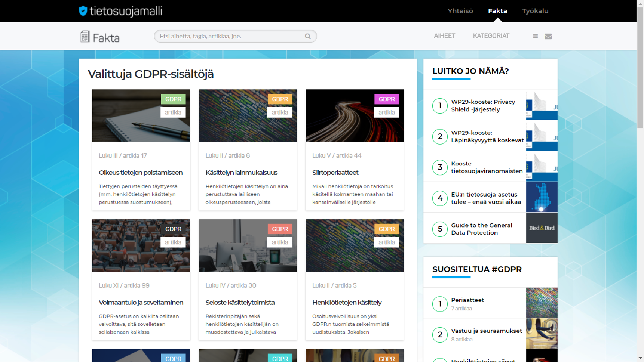The height and width of the screenshot is (362, 644).
Task: Click the 8 artiklaa count text
Action: coord(461,340)
